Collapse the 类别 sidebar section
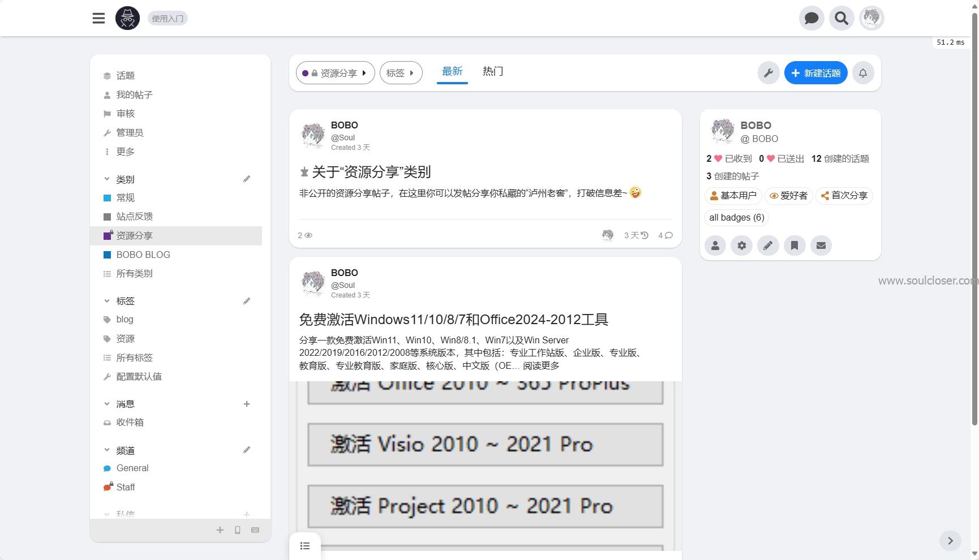Viewport: 979px width, 560px height. (x=107, y=179)
